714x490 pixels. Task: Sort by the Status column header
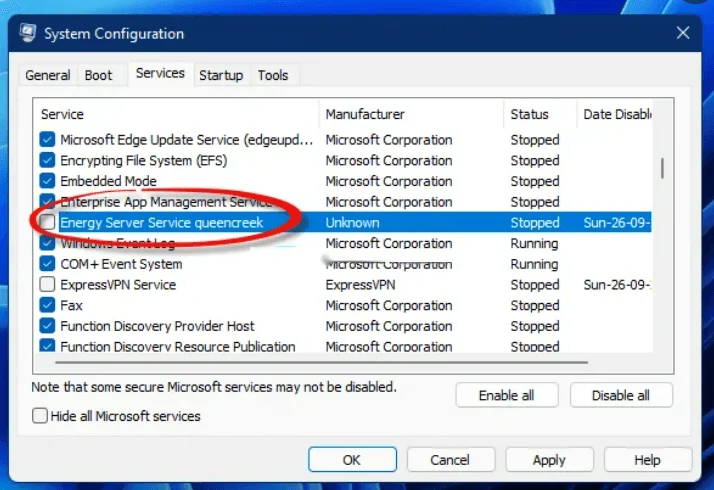[541, 114]
